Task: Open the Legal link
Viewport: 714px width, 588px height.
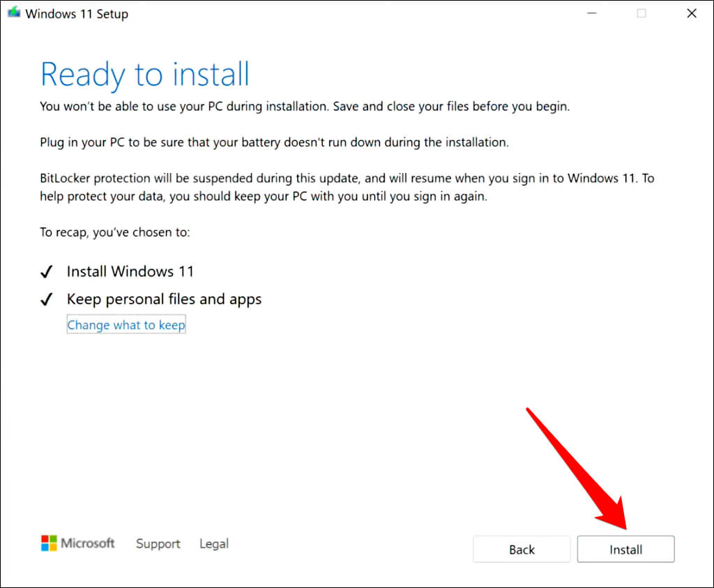Action: (x=213, y=543)
